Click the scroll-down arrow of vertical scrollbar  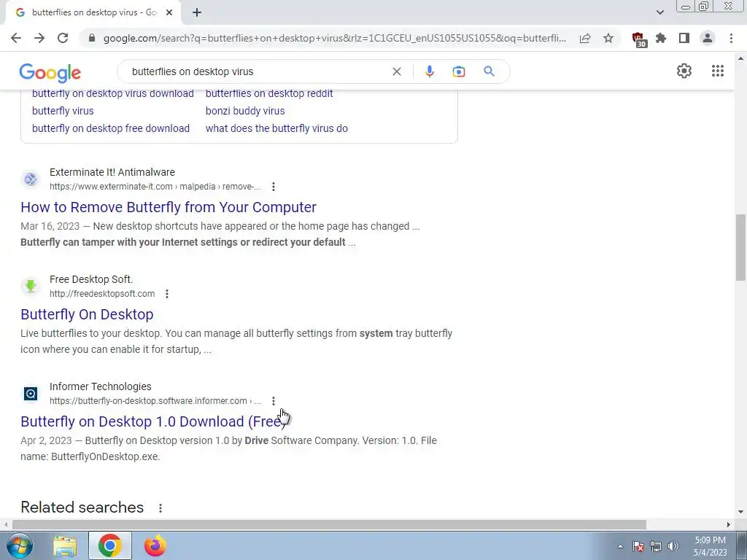[x=740, y=512]
